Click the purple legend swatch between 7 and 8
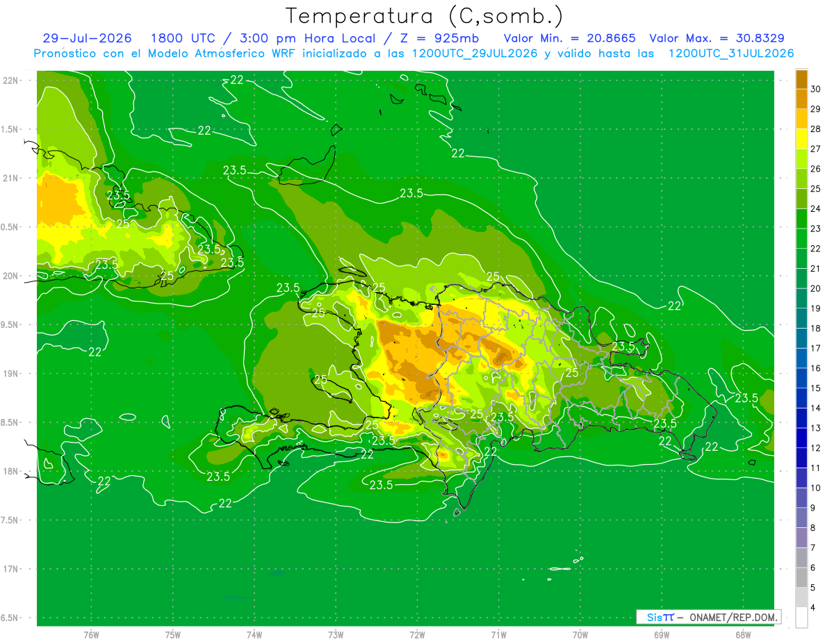834x644 pixels. point(801,538)
